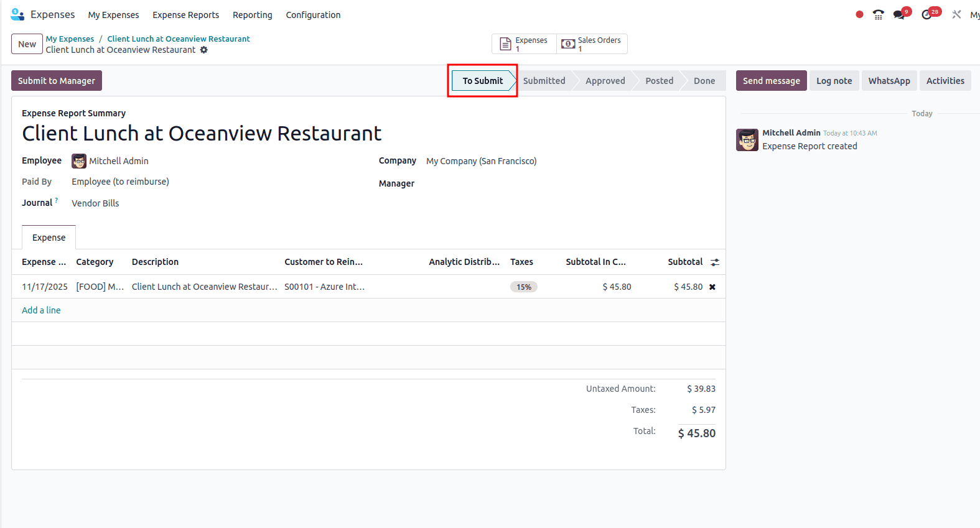Click the Untaxed Amount $ 39.83 value

pos(701,389)
